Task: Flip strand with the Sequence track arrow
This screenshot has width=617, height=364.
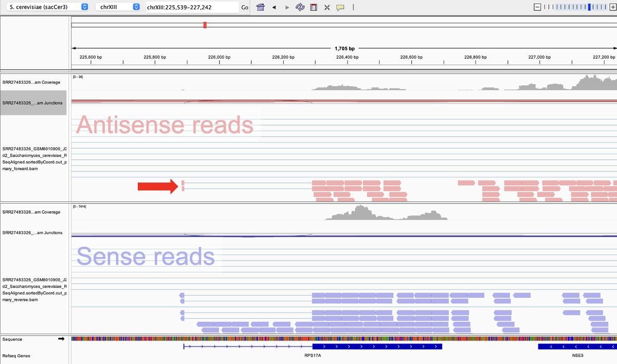Action: (61, 339)
